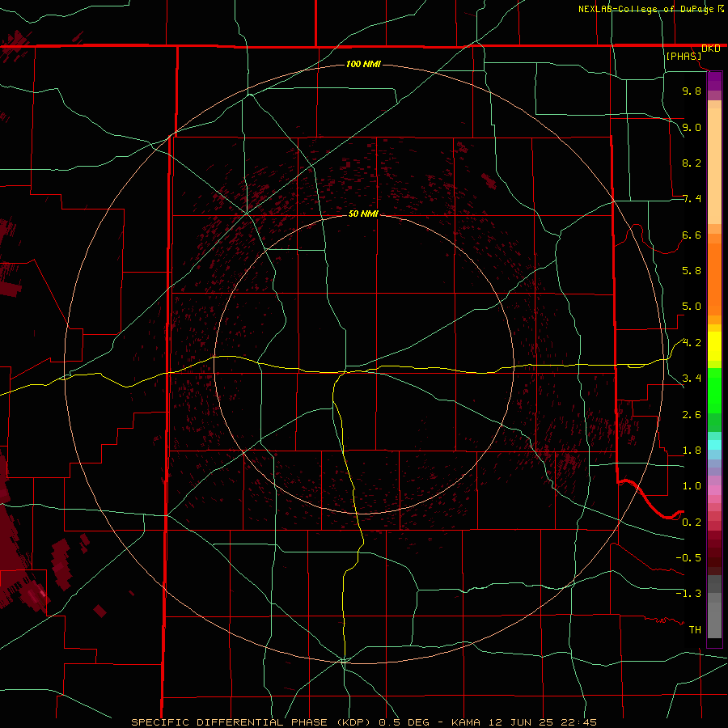Screen dimensions: 728x728
Task: Click the [PHAS] units label
Action: 684,56
